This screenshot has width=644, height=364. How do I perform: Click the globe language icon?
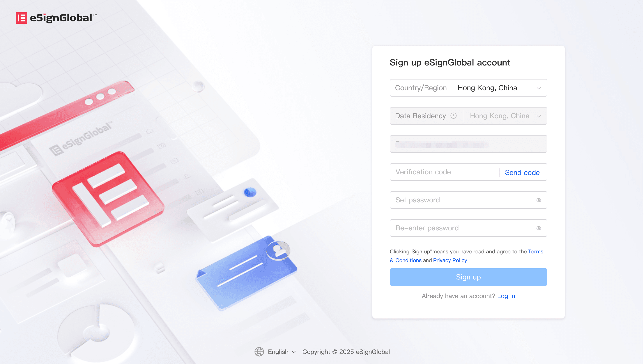[259, 352]
